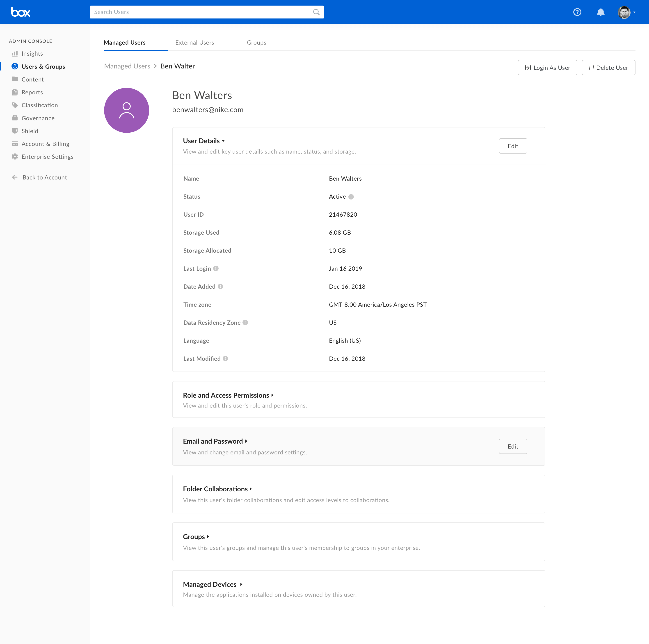
Task: Click the Insights bar chart icon
Action: [x=15, y=53]
